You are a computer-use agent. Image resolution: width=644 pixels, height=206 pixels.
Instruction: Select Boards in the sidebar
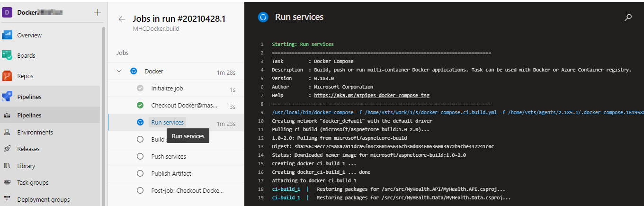click(x=27, y=55)
